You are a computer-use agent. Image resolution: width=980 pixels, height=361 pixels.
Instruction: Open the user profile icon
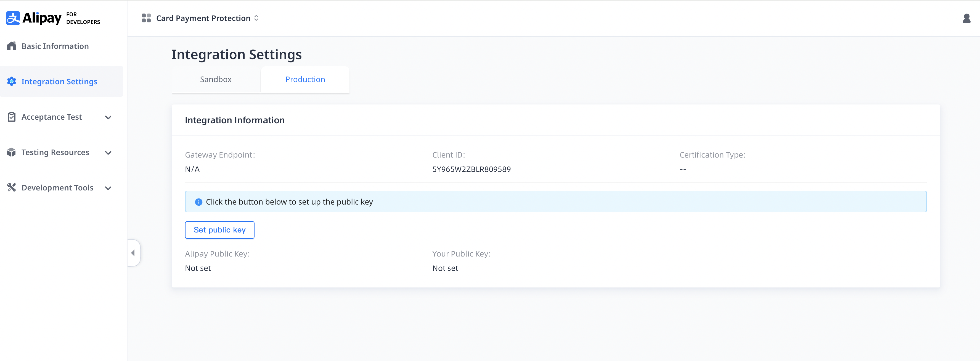[x=966, y=18]
